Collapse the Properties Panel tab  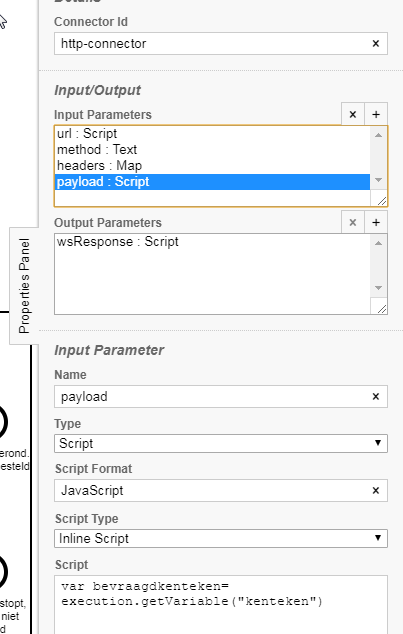(x=24, y=285)
